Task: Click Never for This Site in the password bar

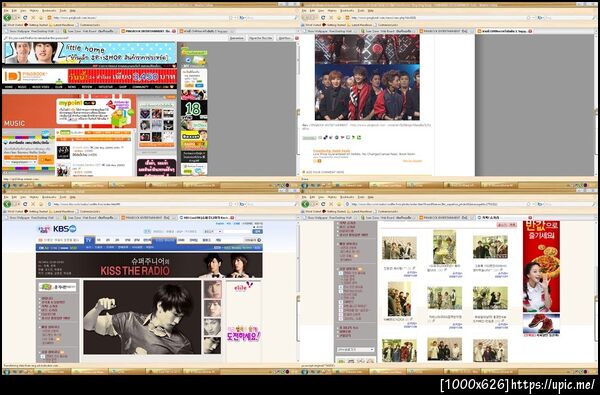Action: (260, 38)
